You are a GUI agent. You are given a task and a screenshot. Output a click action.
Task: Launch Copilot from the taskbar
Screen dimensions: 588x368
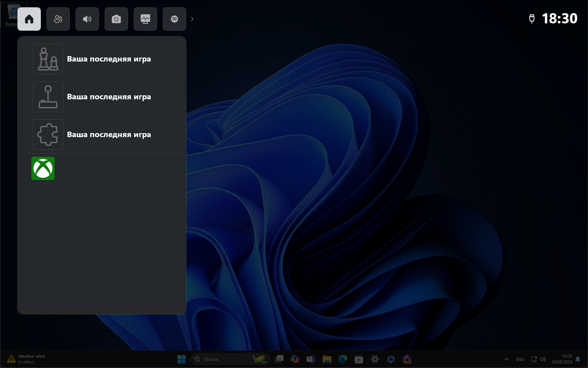(295, 359)
